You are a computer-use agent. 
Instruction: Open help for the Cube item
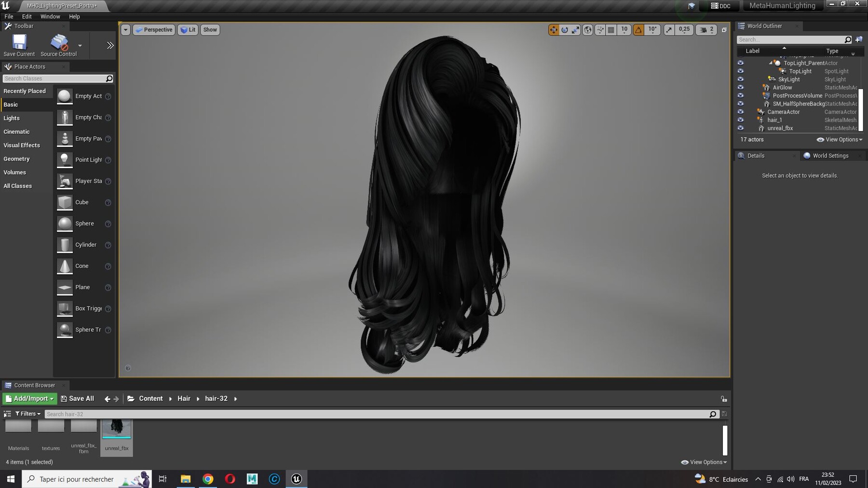(108, 203)
